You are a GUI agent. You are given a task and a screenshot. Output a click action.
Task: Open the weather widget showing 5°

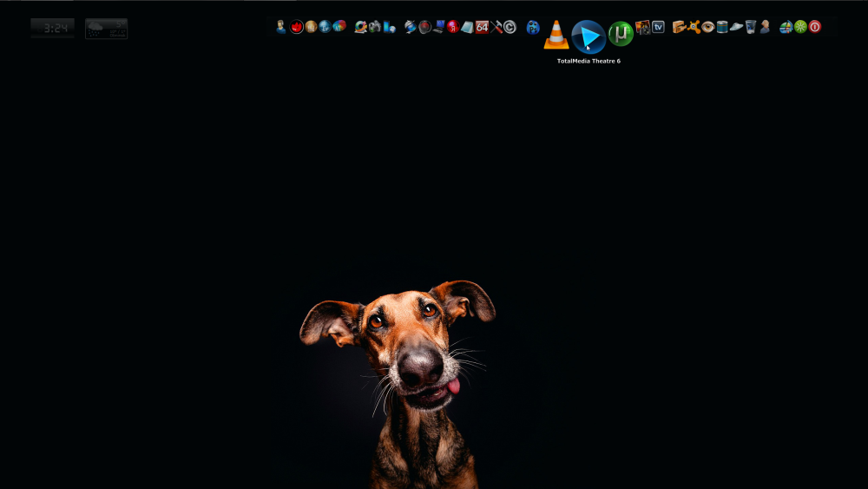[106, 28]
